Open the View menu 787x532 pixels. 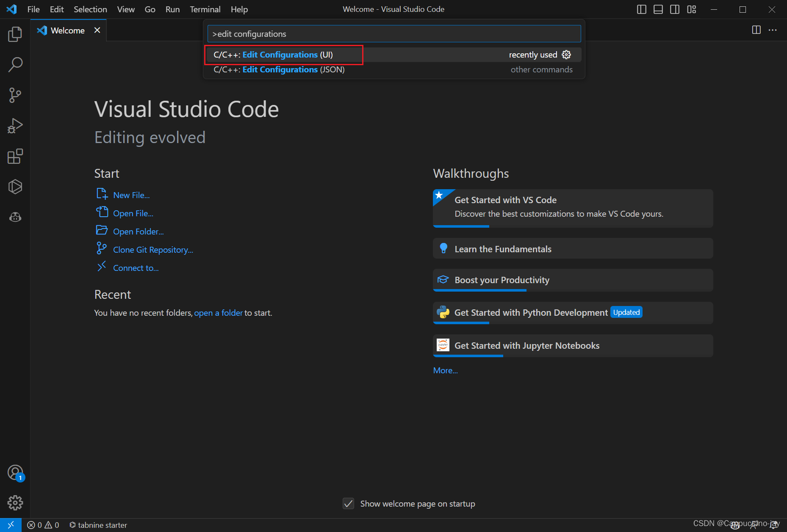click(x=126, y=9)
